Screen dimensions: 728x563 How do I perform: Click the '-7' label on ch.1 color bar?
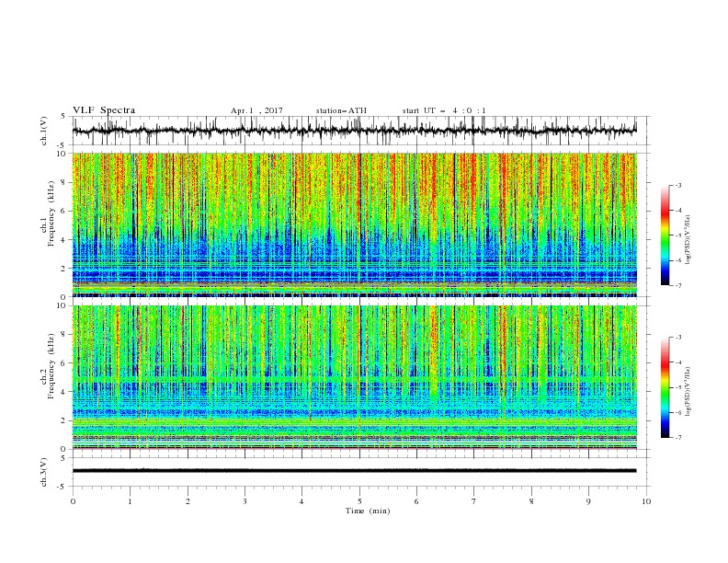[x=678, y=285]
